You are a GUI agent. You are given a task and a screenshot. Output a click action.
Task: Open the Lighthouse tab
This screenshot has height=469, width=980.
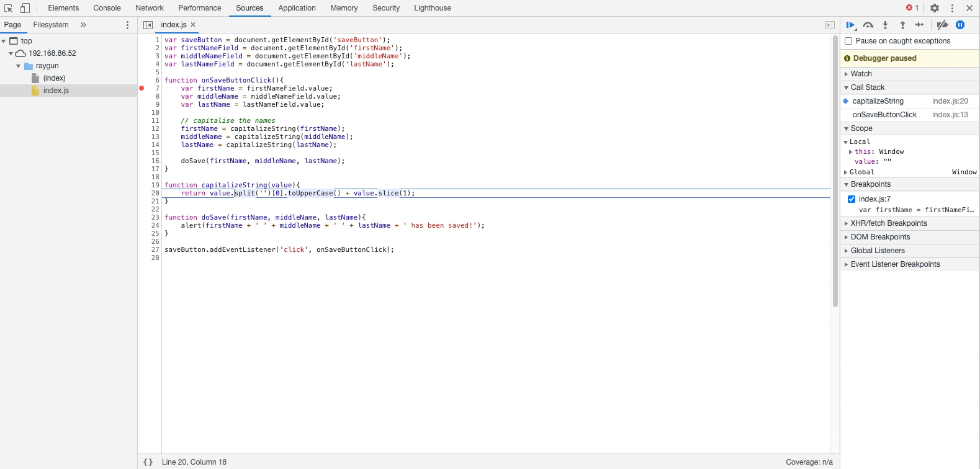pyautogui.click(x=433, y=8)
